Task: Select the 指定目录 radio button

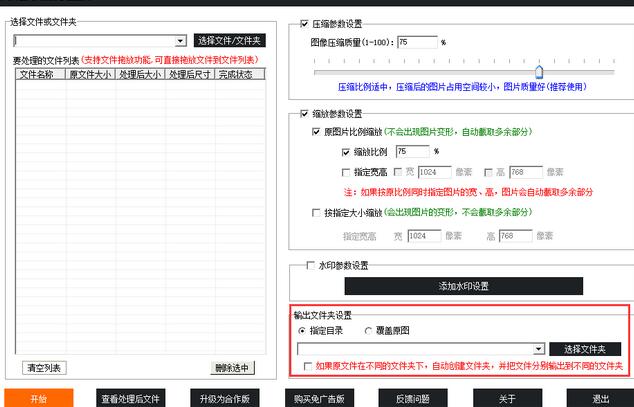Action: pyautogui.click(x=302, y=331)
